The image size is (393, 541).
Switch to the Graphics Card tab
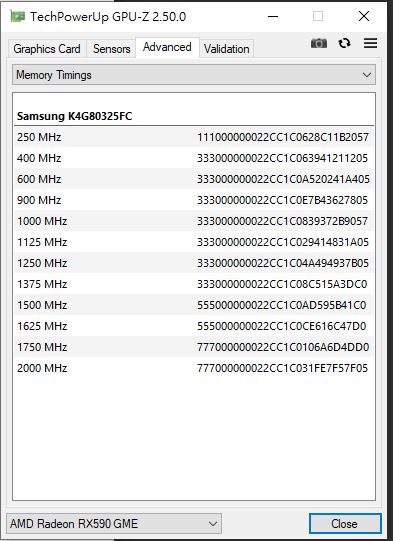coord(47,49)
